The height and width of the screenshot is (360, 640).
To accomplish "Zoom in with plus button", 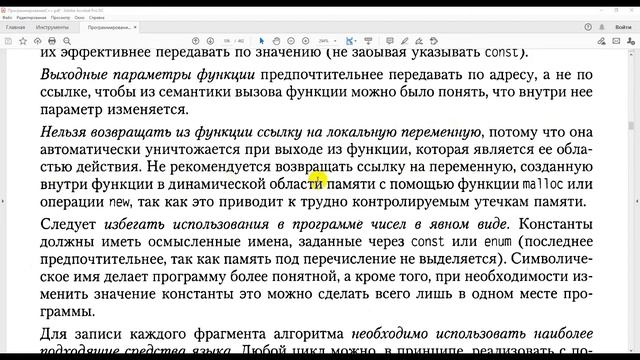I will click(306, 41).
